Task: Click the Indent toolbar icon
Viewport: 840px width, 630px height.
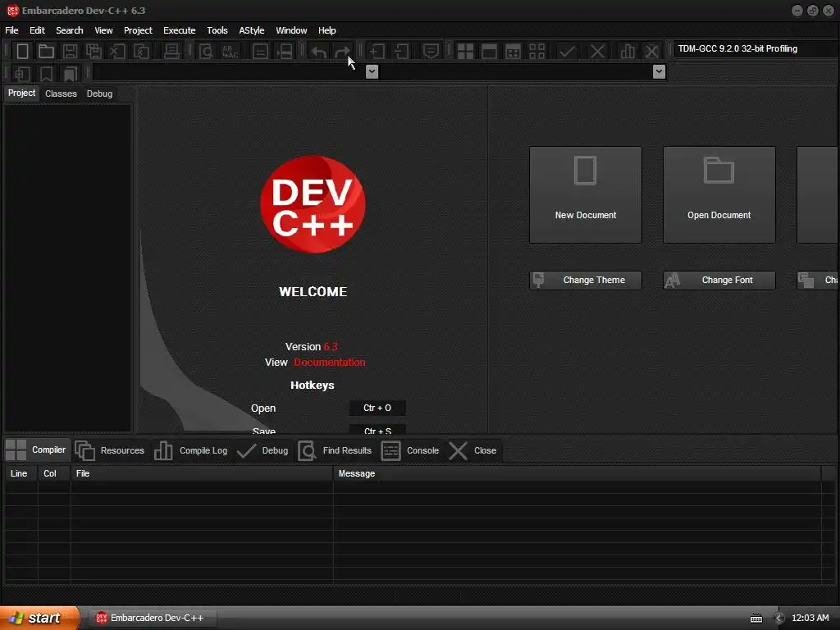Action: tap(377, 52)
